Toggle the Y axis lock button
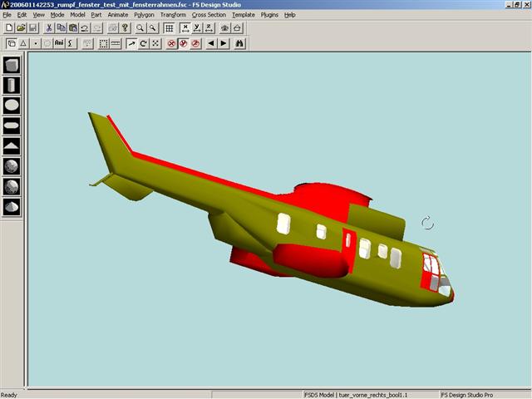The height and width of the screenshot is (399, 532). click(197, 28)
